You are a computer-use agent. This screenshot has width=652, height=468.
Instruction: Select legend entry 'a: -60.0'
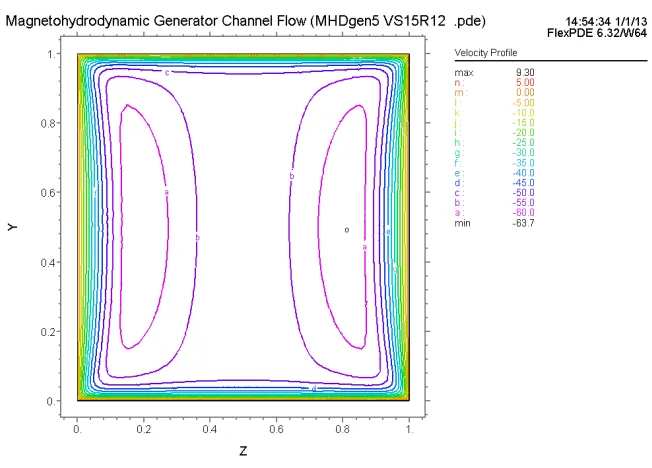coord(494,213)
